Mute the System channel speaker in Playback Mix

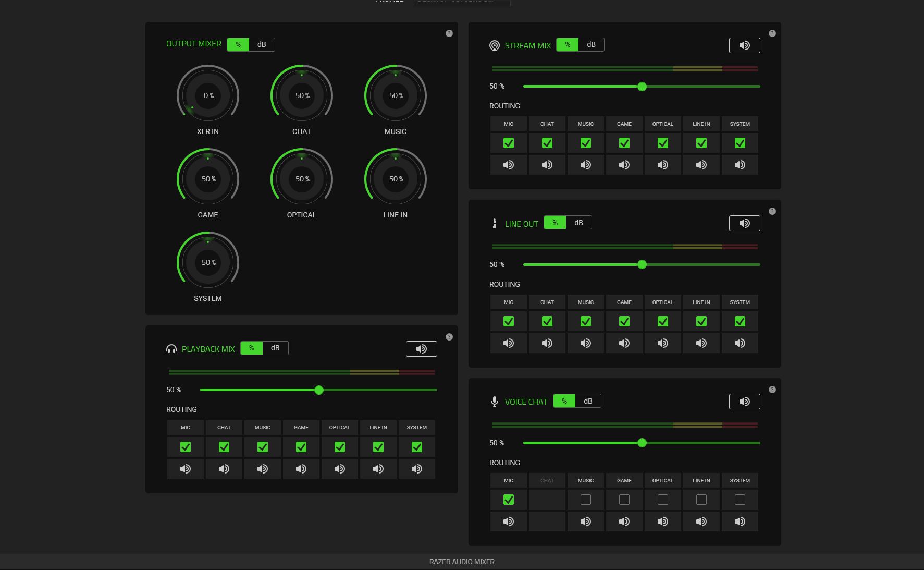pyautogui.click(x=416, y=468)
